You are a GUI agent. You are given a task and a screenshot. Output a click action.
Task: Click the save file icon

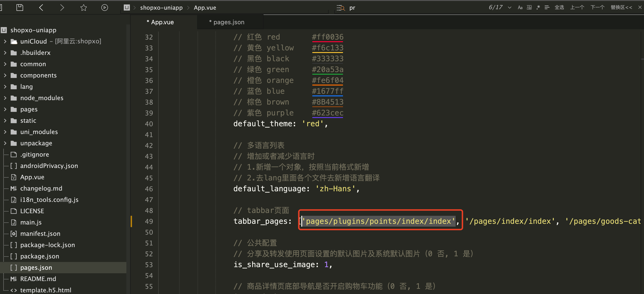pyautogui.click(x=20, y=8)
